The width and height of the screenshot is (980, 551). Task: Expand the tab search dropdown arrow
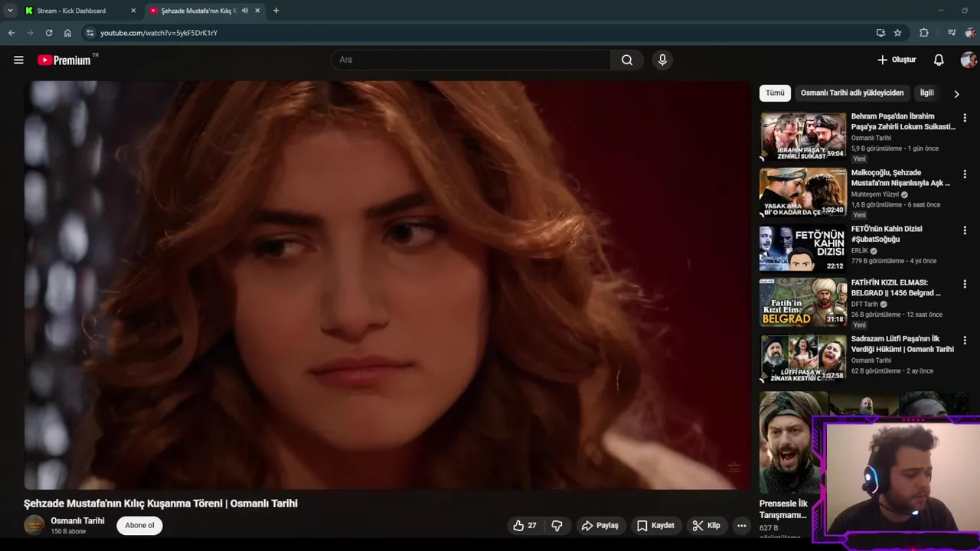click(x=10, y=11)
